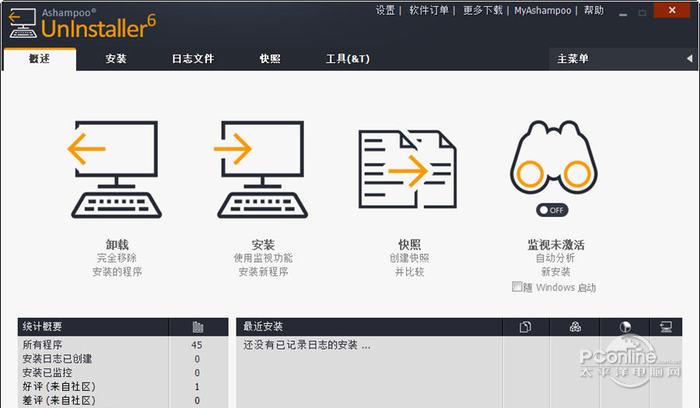
Task: Click the binoculars monitoring icon
Action: [554, 157]
